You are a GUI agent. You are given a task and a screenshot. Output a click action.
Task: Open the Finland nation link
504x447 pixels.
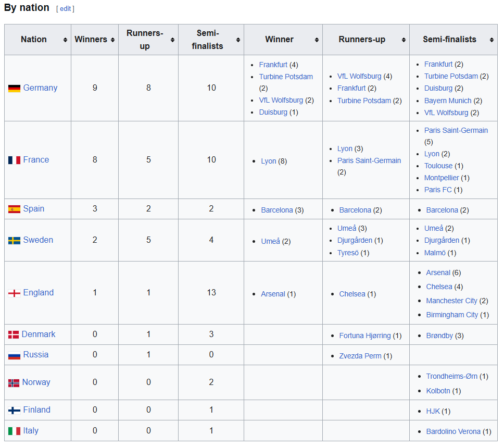coord(36,410)
